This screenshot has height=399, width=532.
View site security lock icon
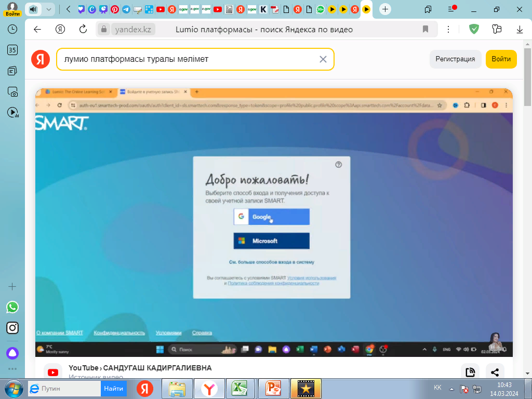click(x=104, y=30)
